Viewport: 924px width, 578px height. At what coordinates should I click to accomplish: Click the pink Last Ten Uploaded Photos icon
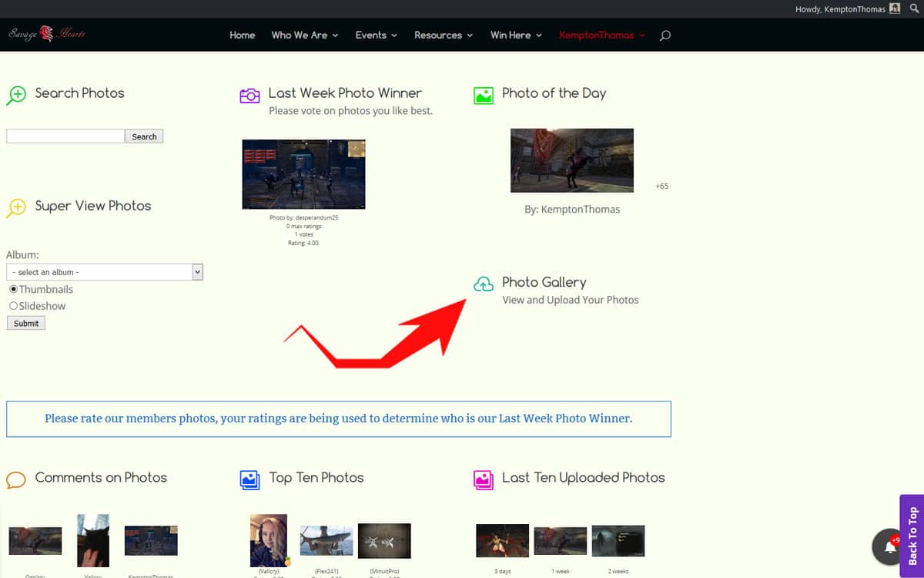(x=484, y=479)
